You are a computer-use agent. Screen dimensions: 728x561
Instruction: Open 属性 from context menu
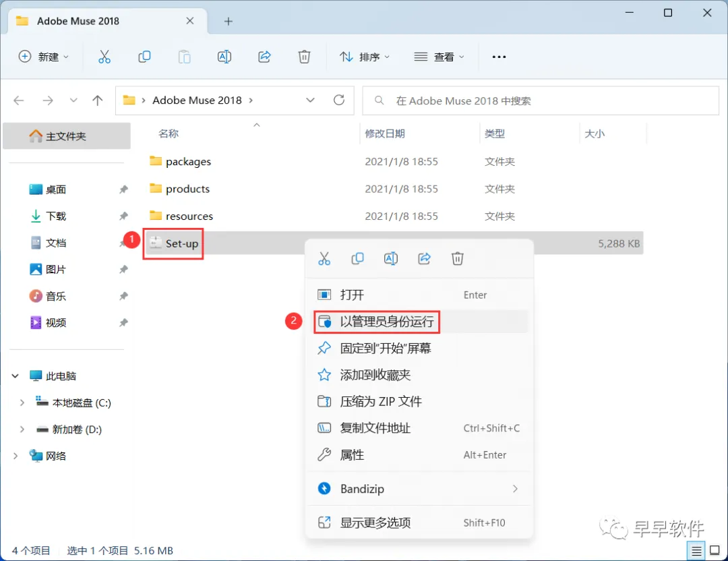pyautogui.click(x=420, y=454)
